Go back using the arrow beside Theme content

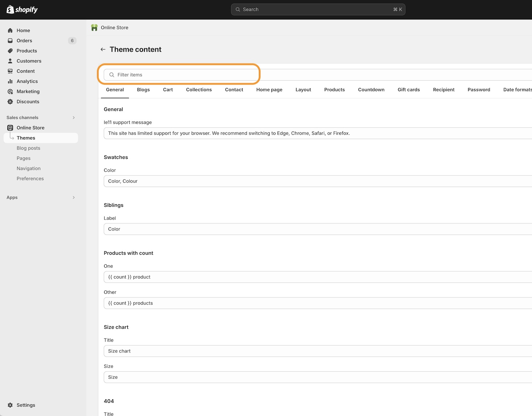(103, 49)
